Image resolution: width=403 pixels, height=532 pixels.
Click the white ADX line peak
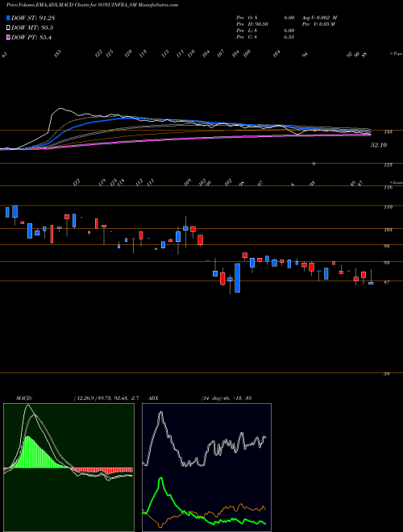click(x=160, y=414)
